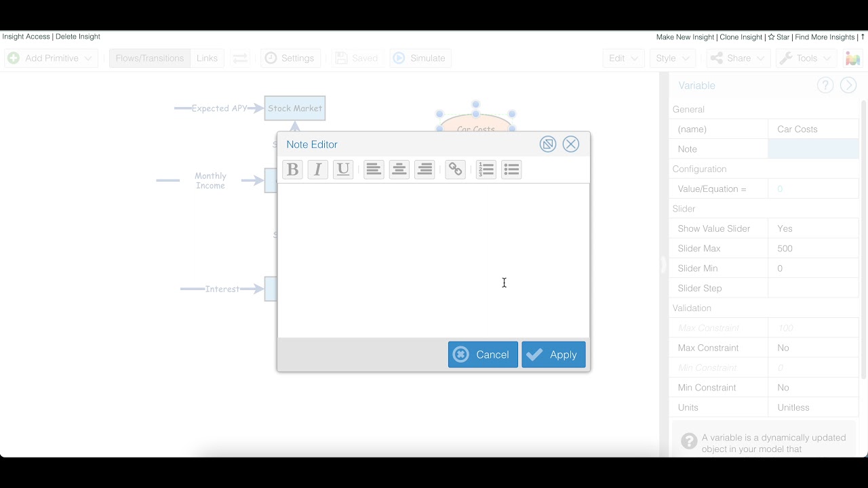The width and height of the screenshot is (868, 488).
Task: Click the help question icon in description box
Action: [689, 442]
